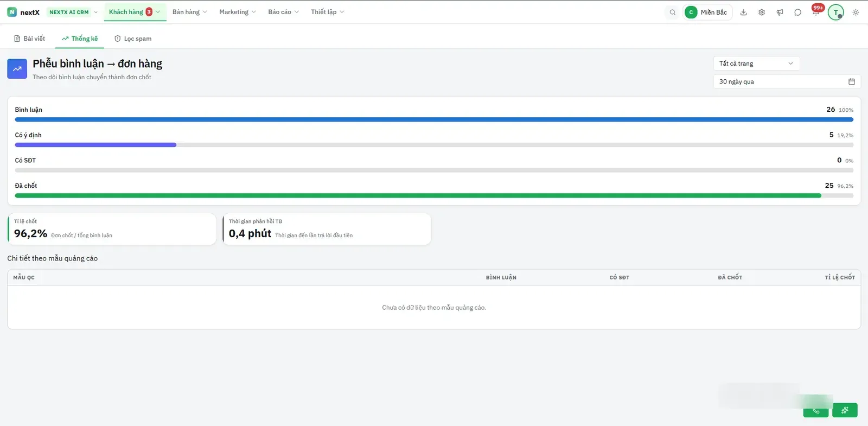Click the Có ý định purple progress bar
The height and width of the screenshot is (426, 868).
pos(95,145)
